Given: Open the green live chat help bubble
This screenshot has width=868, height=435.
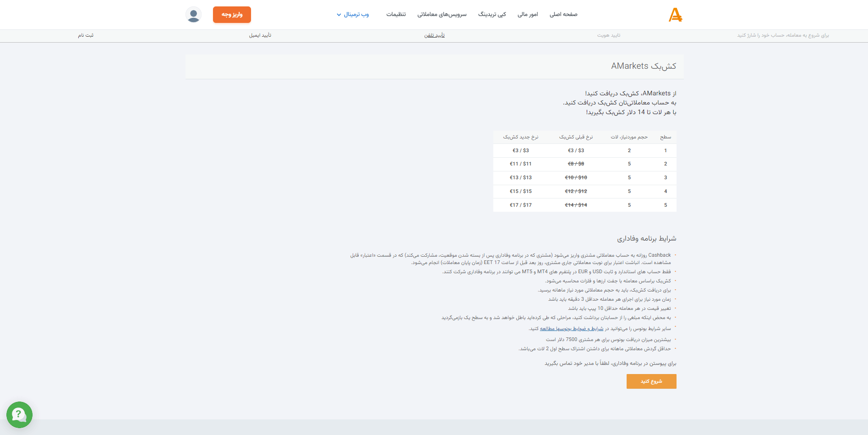Looking at the screenshot, I should (x=19, y=415).
